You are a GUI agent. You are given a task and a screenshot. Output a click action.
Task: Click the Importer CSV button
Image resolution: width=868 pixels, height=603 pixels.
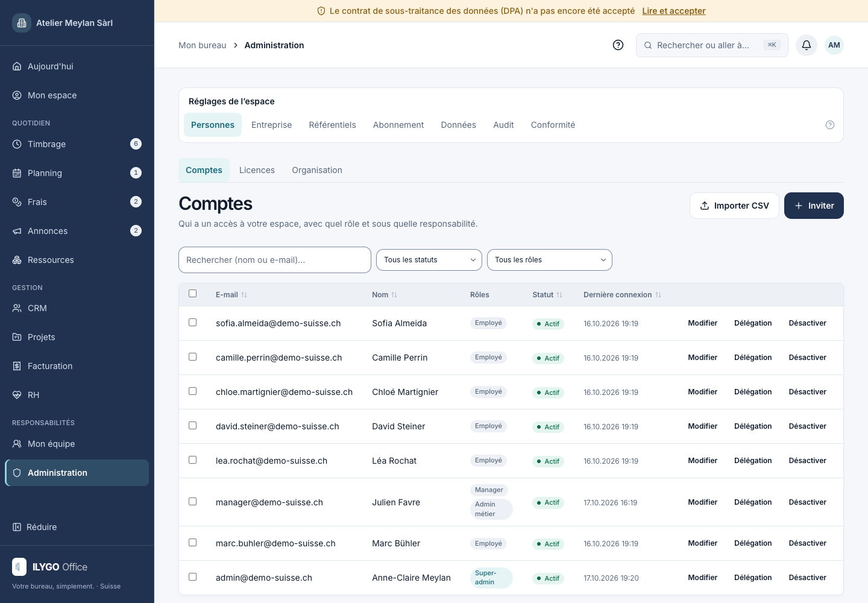[x=734, y=206]
